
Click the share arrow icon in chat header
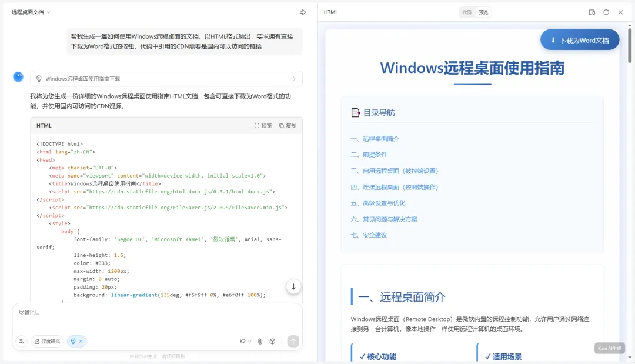303,12
